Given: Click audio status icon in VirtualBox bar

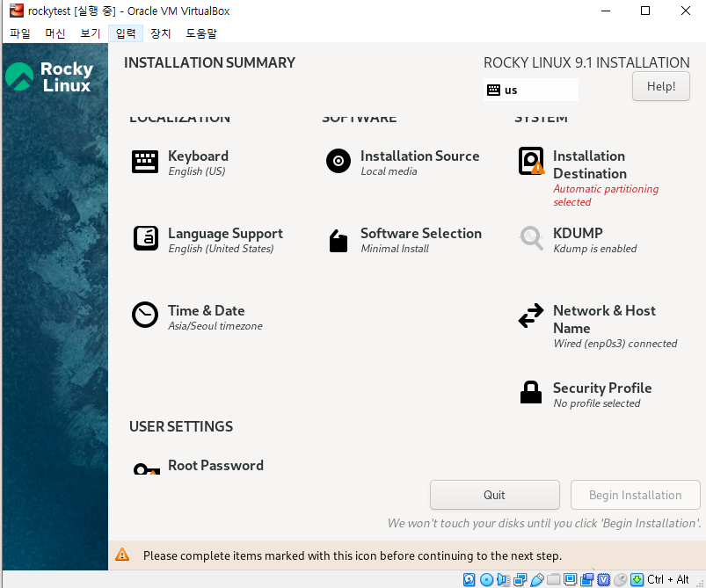Looking at the screenshot, I should coord(503,579).
